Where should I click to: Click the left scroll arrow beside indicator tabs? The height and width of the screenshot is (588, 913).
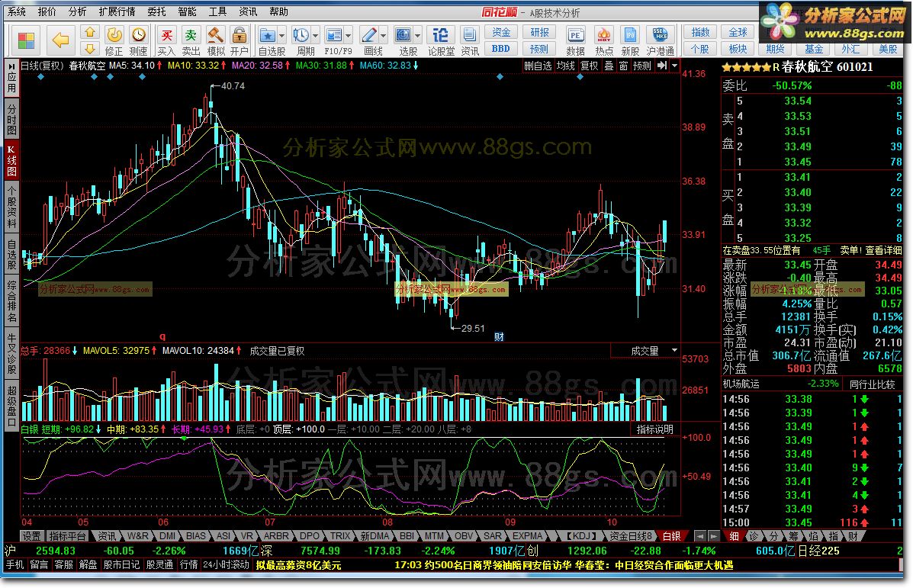[700, 535]
